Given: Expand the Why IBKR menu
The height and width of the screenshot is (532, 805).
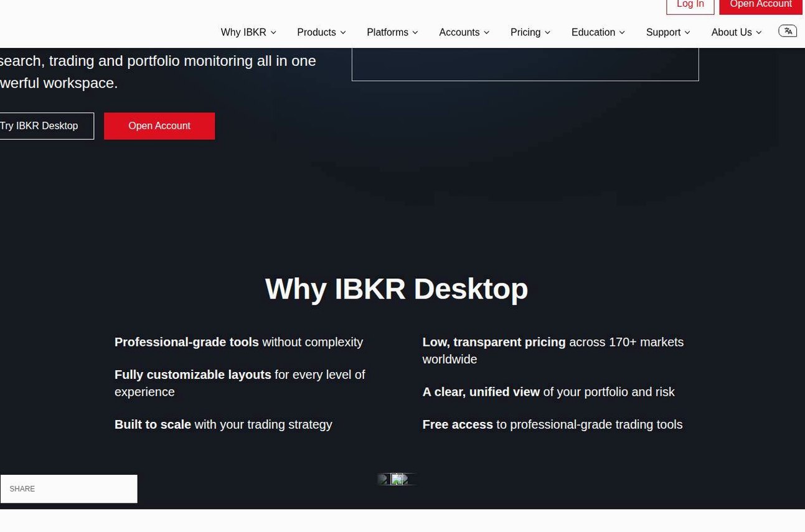Looking at the screenshot, I should tap(248, 32).
